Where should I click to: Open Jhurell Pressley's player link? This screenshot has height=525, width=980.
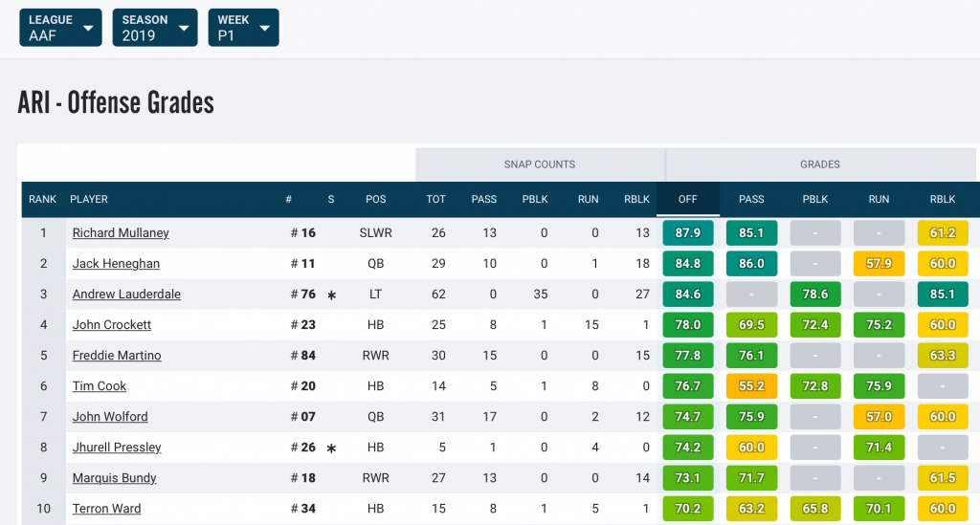[117, 447]
